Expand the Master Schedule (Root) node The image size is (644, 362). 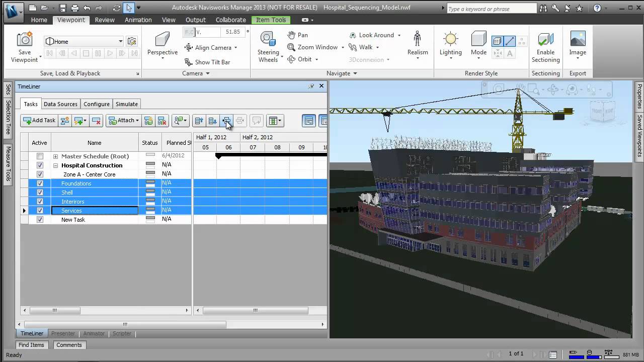56,156
